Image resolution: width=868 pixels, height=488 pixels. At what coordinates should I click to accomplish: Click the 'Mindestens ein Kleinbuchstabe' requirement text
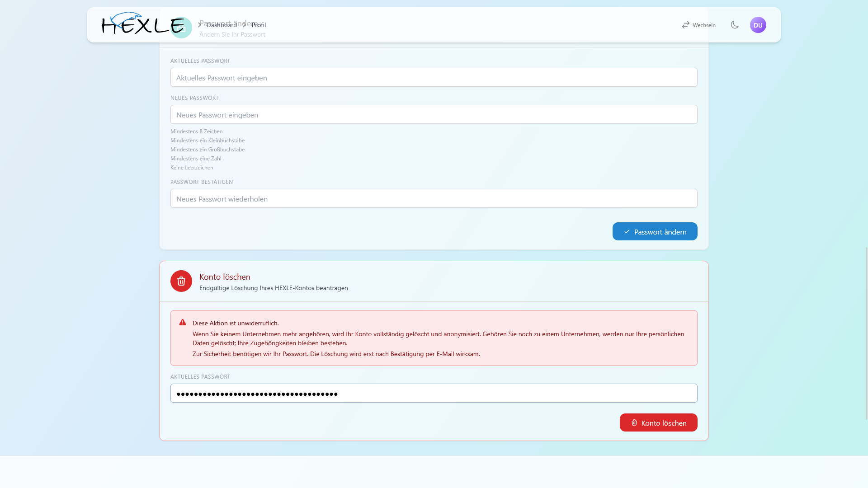(208, 141)
